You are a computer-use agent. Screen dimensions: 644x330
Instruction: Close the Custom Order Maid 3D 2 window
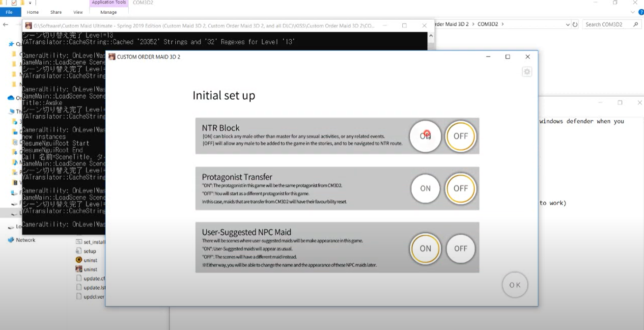[x=528, y=57]
